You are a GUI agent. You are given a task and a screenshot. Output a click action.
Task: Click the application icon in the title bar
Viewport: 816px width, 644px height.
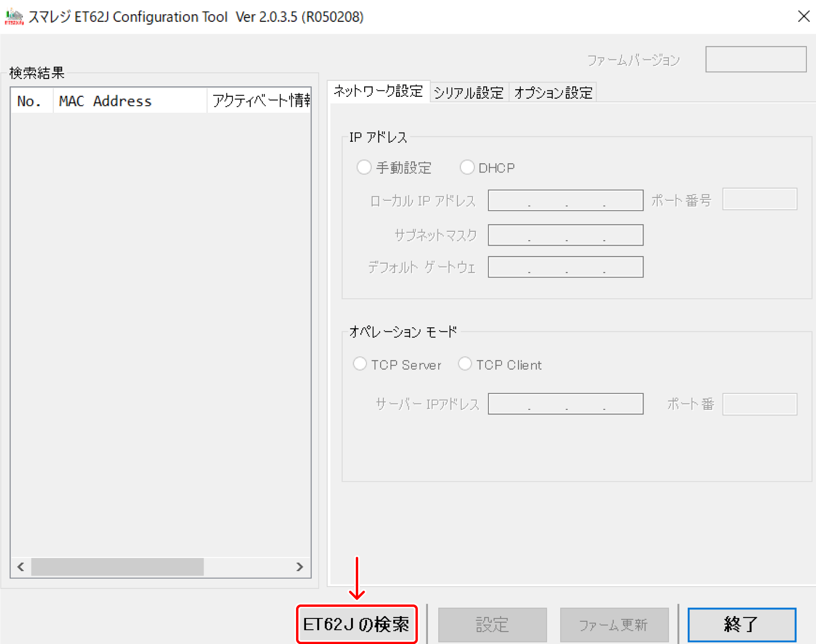[14, 17]
